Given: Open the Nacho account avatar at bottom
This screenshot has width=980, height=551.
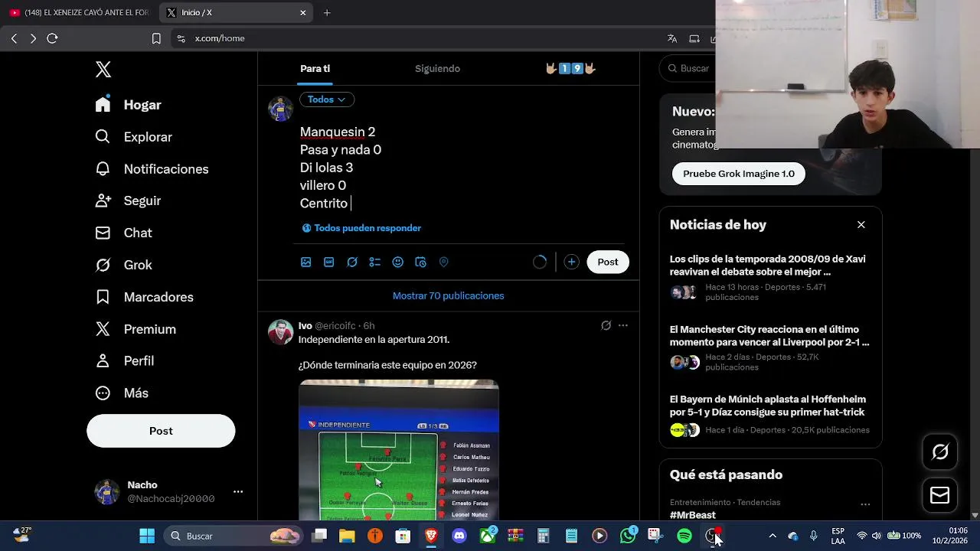Looking at the screenshot, I should tap(106, 492).
